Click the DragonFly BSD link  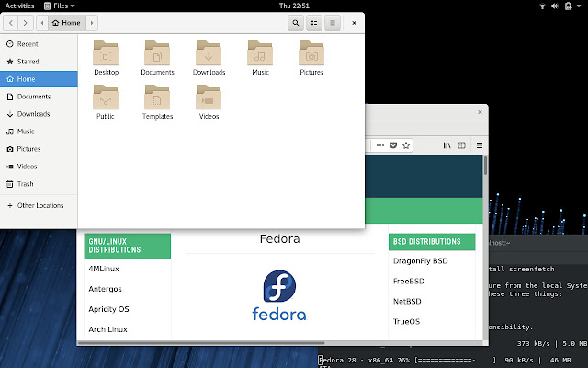[x=421, y=261]
